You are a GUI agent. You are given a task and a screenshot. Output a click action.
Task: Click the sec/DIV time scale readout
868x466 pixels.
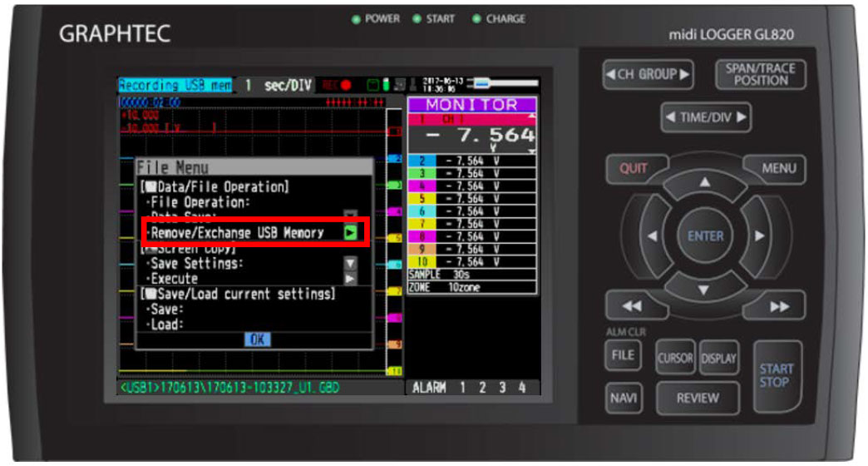click(279, 86)
